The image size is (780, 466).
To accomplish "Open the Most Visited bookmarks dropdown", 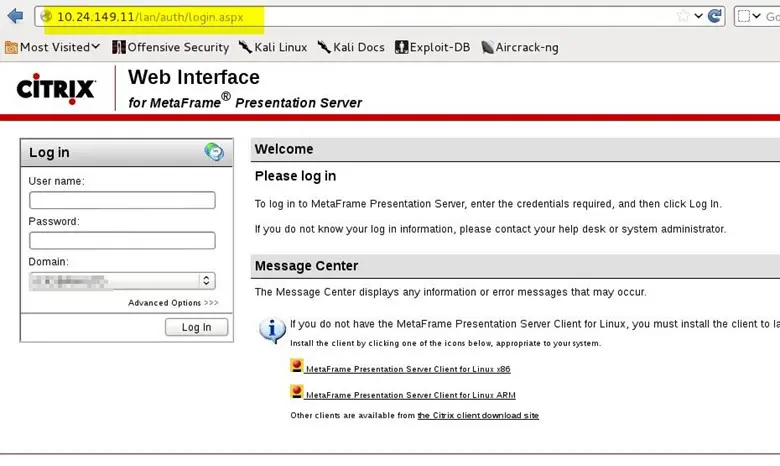I will pos(53,47).
